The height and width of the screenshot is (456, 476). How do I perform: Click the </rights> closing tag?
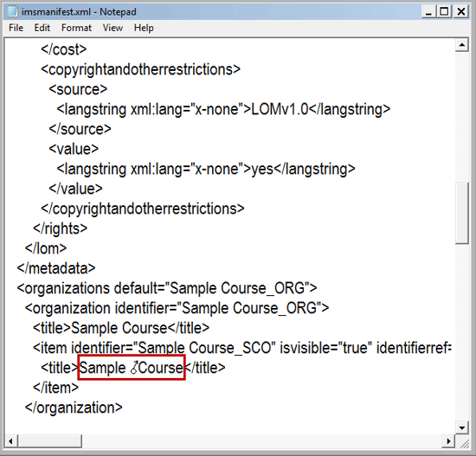[60, 229]
